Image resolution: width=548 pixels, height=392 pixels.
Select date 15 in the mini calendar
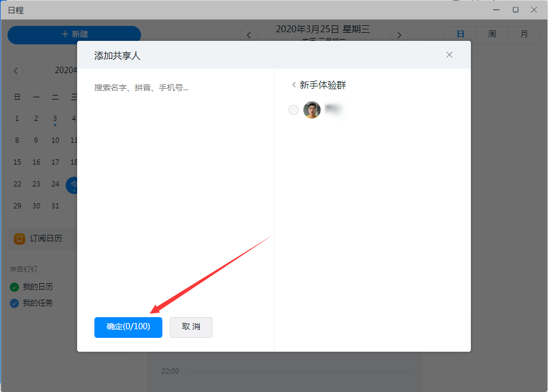(x=17, y=162)
